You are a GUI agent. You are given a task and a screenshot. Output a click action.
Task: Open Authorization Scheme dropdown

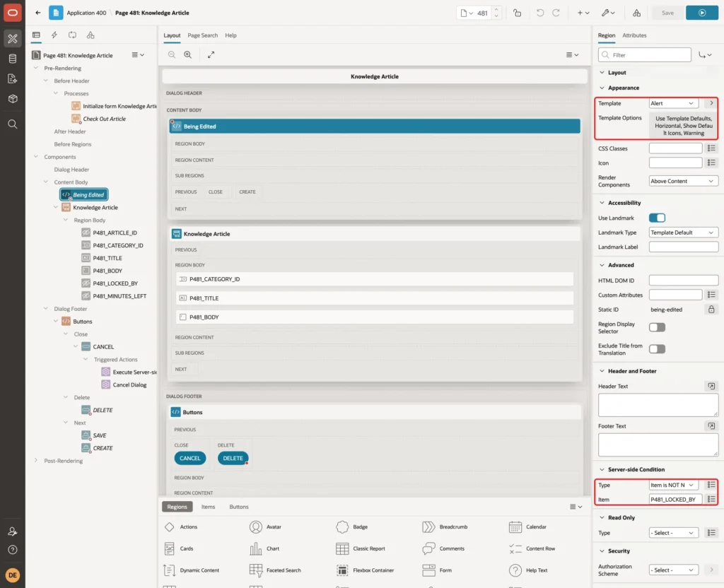(x=673, y=570)
